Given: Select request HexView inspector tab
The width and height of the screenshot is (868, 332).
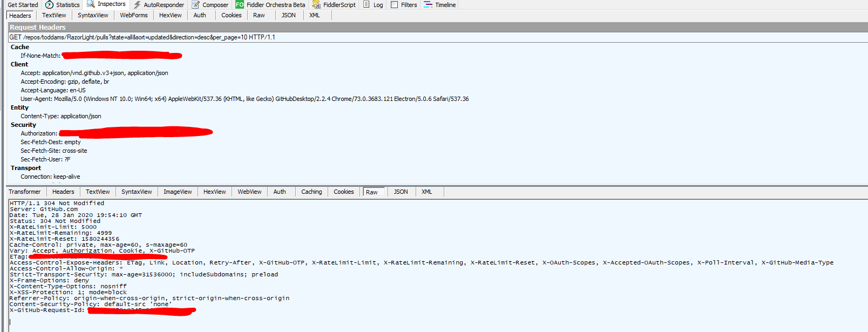Looking at the screenshot, I should 170,15.
